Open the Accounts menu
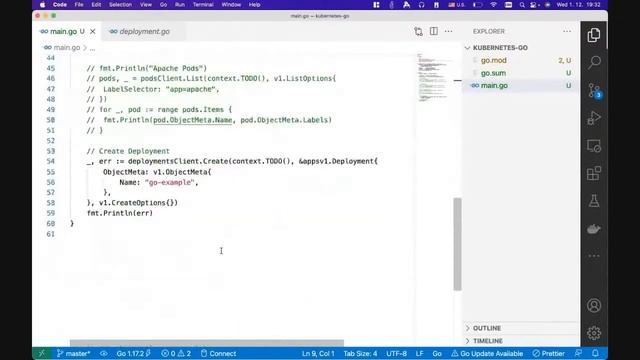The height and width of the screenshot is (360, 640). point(594,305)
